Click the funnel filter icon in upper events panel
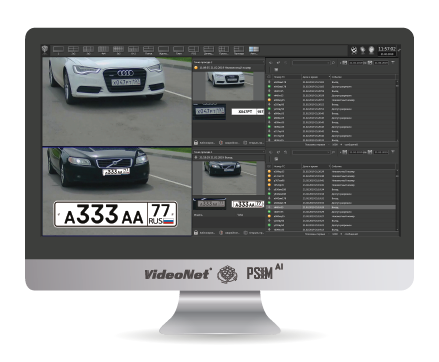 393,62
